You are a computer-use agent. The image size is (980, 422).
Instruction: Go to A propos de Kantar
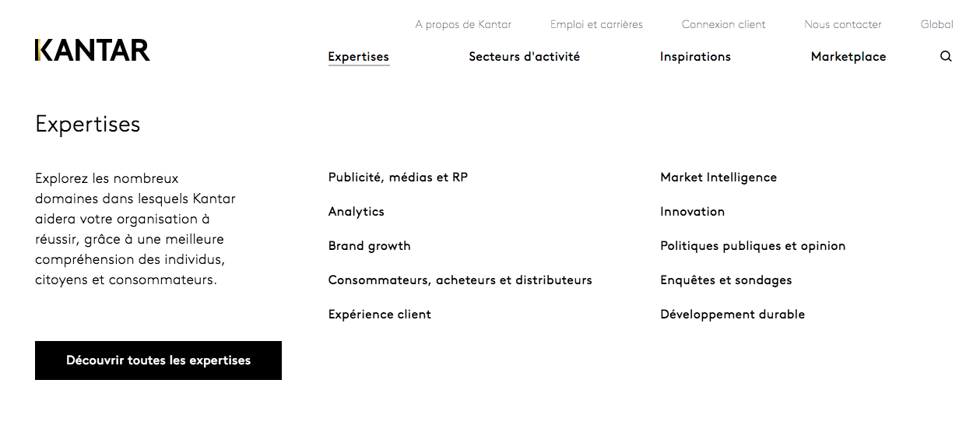pos(463,24)
